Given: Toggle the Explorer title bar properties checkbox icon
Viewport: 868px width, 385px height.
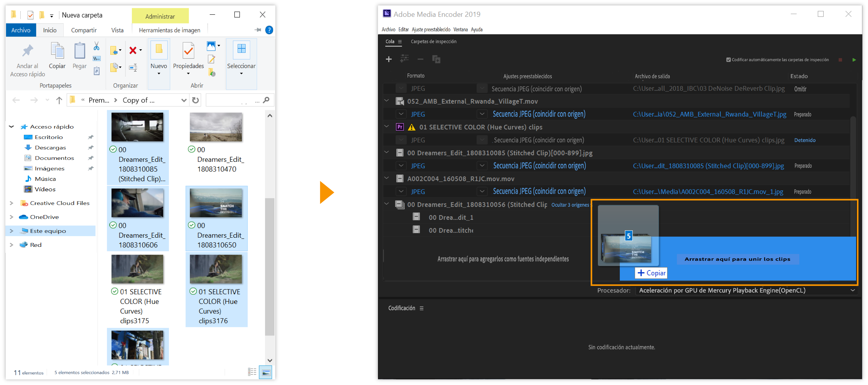Looking at the screenshot, I should coord(30,15).
